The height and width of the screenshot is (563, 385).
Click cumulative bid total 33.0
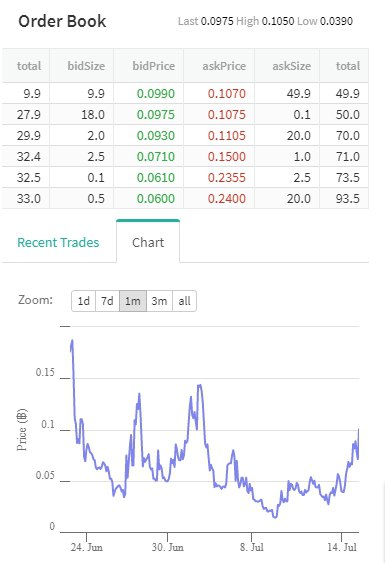point(29,199)
